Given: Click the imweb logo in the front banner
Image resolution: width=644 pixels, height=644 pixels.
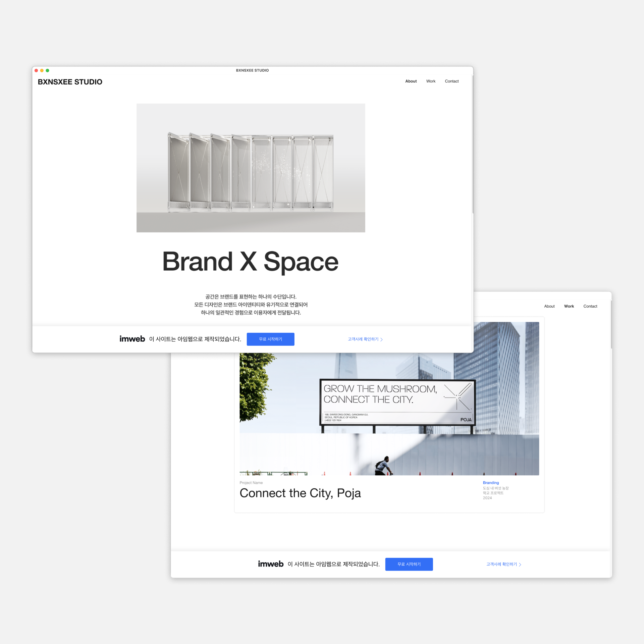Looking at the screenshot, I should click(132, 339).
